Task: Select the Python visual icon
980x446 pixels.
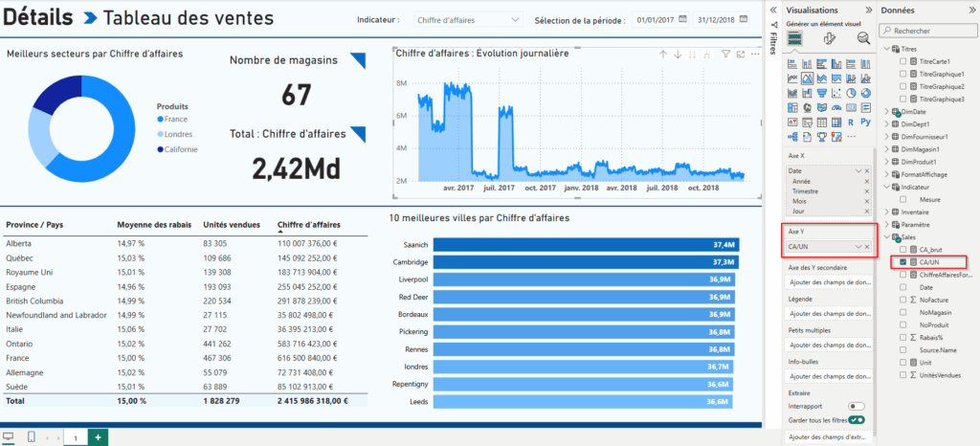Action: pyautogui.click(x=866, y=122)
